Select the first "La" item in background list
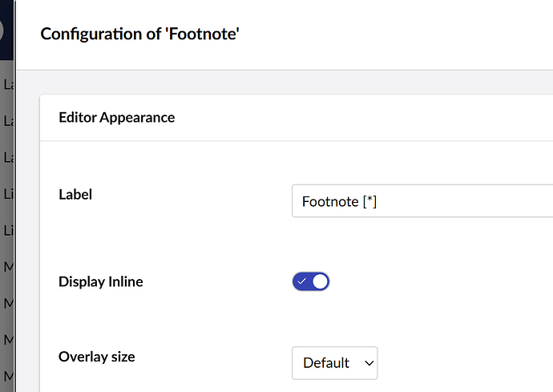 pyautogui.click(x=8, y=83)
